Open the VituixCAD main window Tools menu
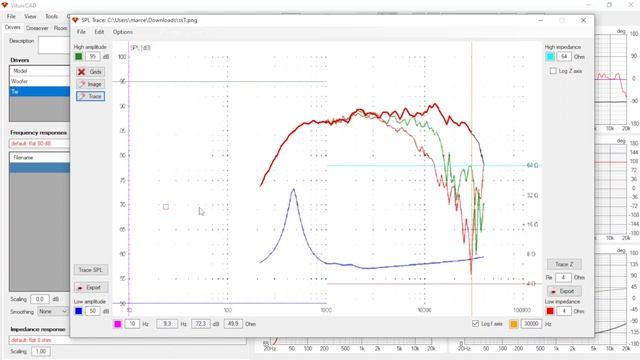640x360 pixels. pyautogui.click(x=51, y=16)
